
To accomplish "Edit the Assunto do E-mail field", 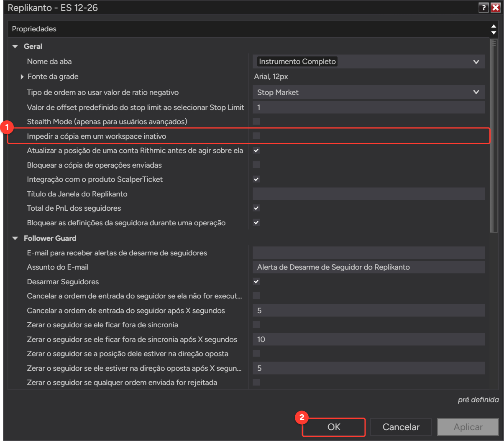I will [369, 267].
